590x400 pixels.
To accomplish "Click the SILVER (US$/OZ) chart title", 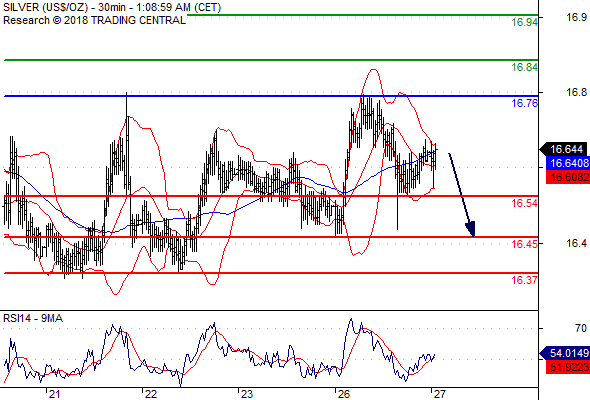I will pos(45,7).
